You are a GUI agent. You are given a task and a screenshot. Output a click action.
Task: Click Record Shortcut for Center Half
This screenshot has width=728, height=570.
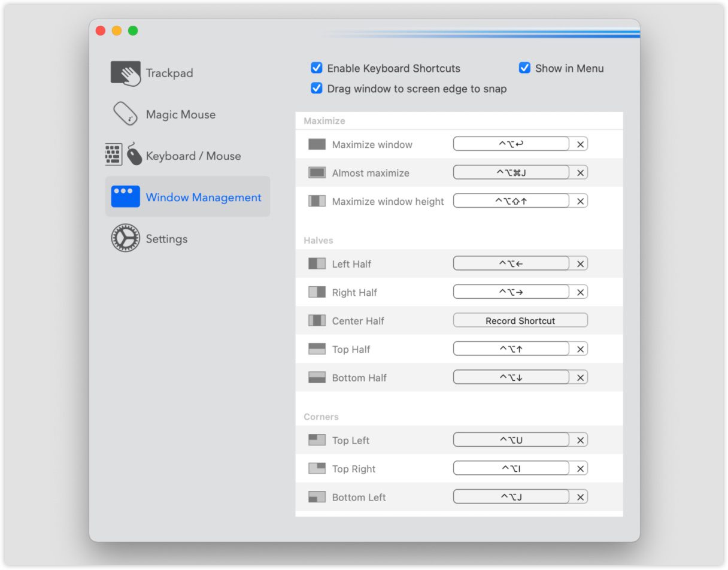(520, 321)
